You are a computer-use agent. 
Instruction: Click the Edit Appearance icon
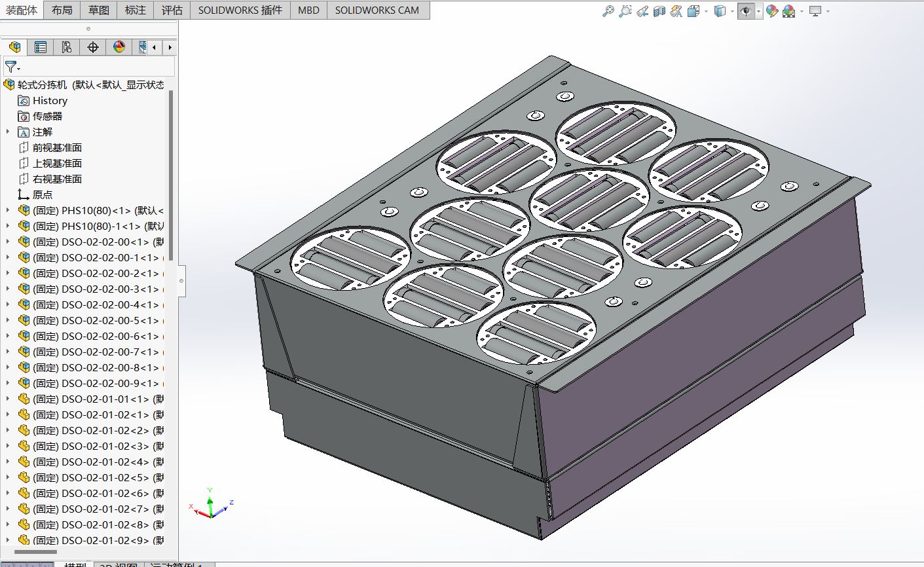pos(772,11)
